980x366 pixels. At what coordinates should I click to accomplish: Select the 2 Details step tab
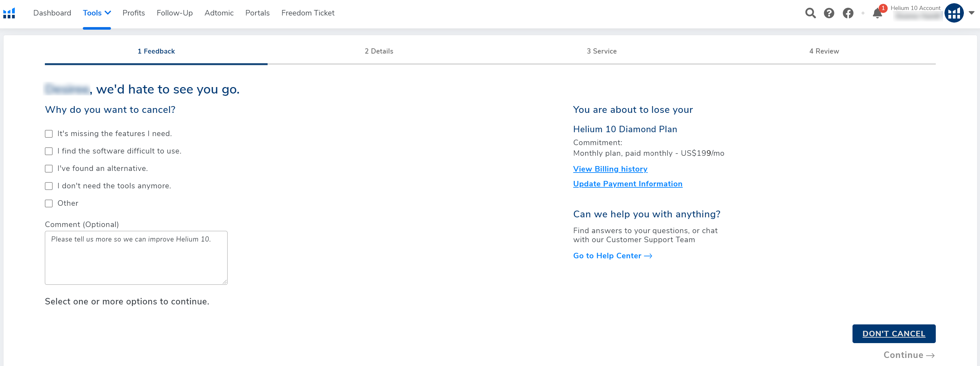(x=379, y=51)
